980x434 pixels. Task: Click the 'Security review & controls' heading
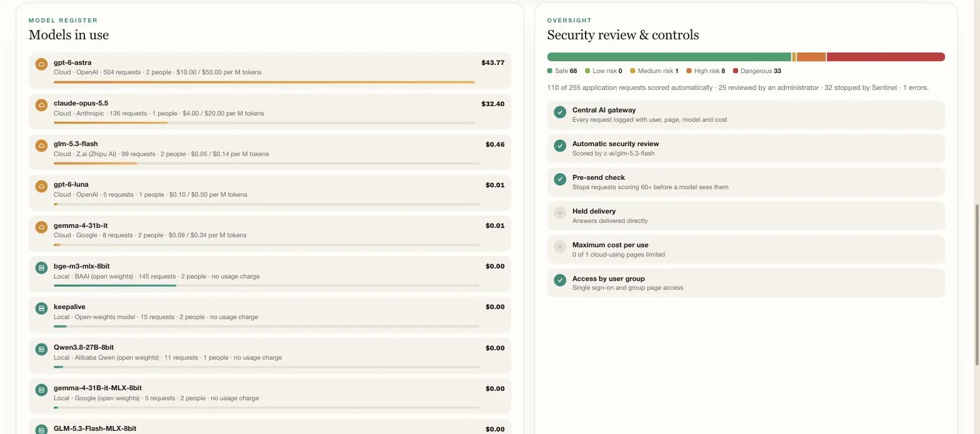click(622, 35)
